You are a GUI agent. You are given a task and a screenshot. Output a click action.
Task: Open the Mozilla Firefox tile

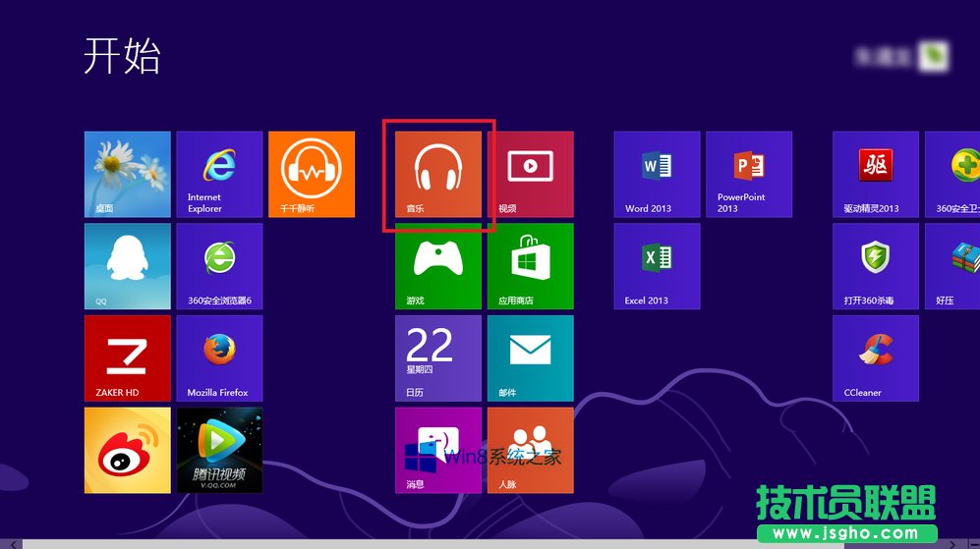219,357
